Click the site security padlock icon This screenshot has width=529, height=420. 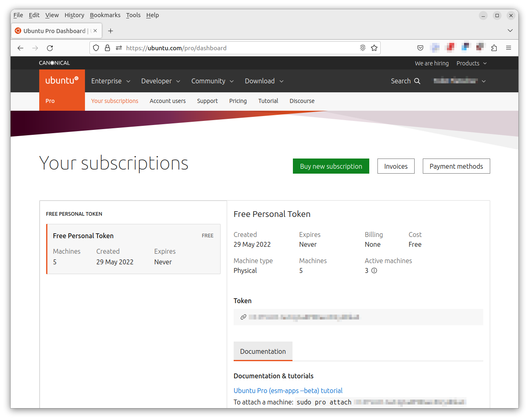107,48
